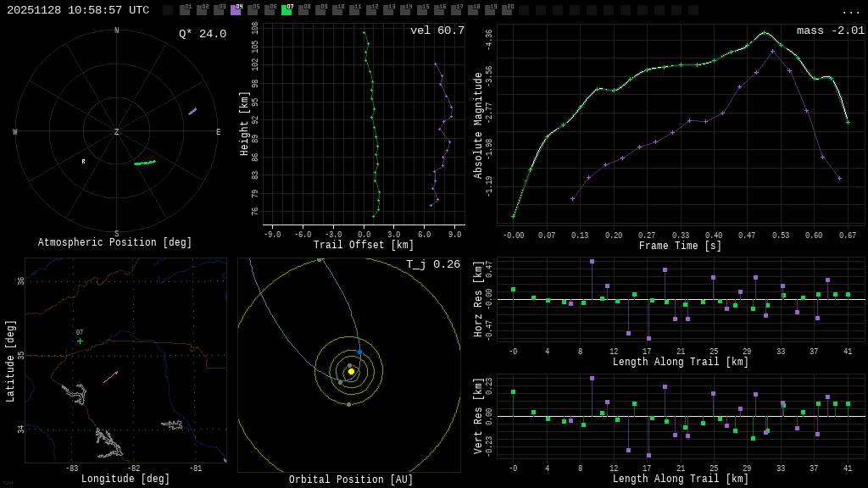Viewport: 868px width, 488px height.
Task: Click the orange meteor track arrow on map
Action: pos(110,377)
